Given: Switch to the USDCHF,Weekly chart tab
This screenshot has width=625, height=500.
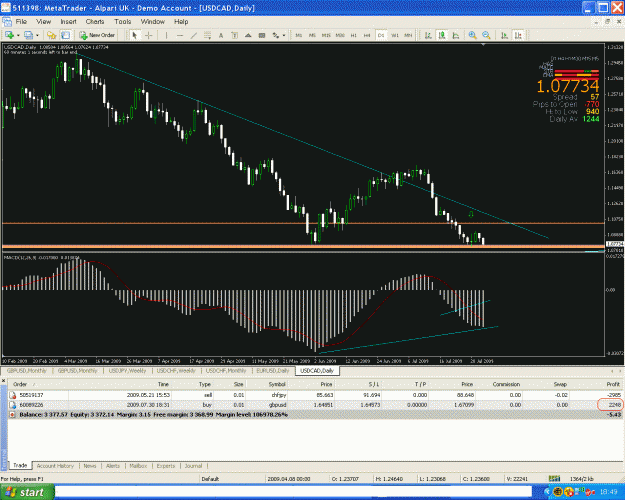Looking at the screenshot, I should click(176, 371).
